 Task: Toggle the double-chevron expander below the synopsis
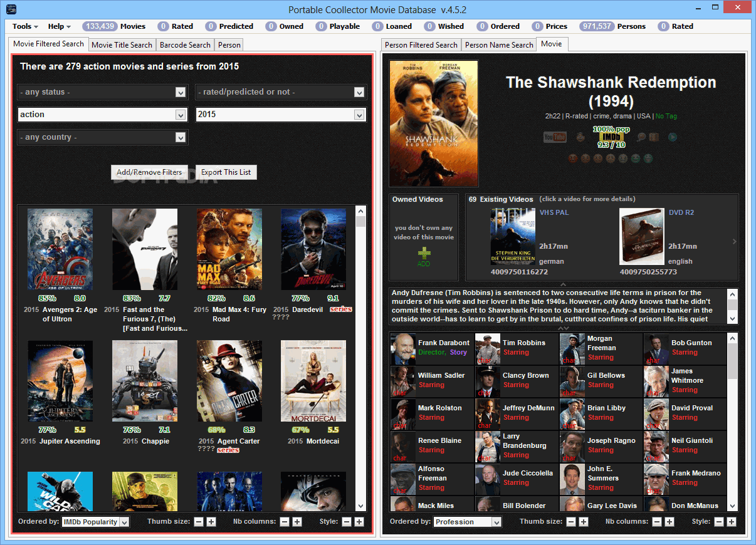(563, 328)
